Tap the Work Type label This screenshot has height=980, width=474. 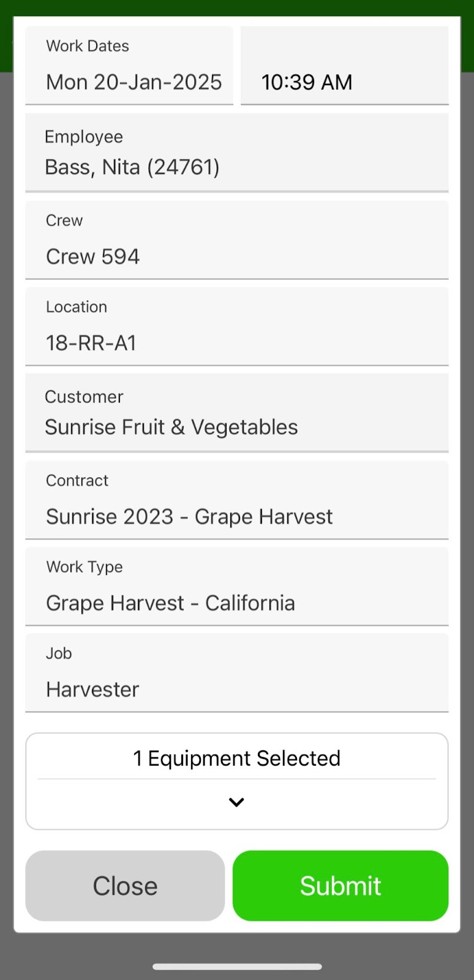(x=85, y=567)
